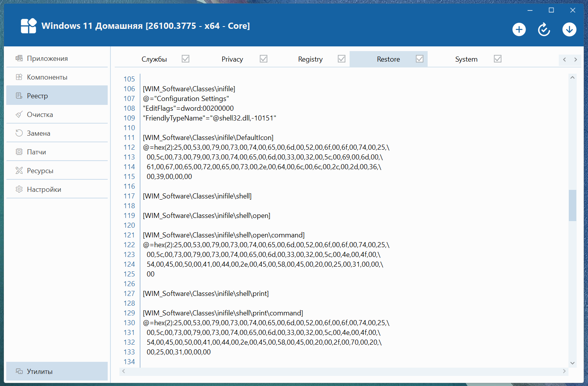This screenshot has height=386, width=588.
Task: Select the Очистка broom icon
Action: click(x=19, y=115)
